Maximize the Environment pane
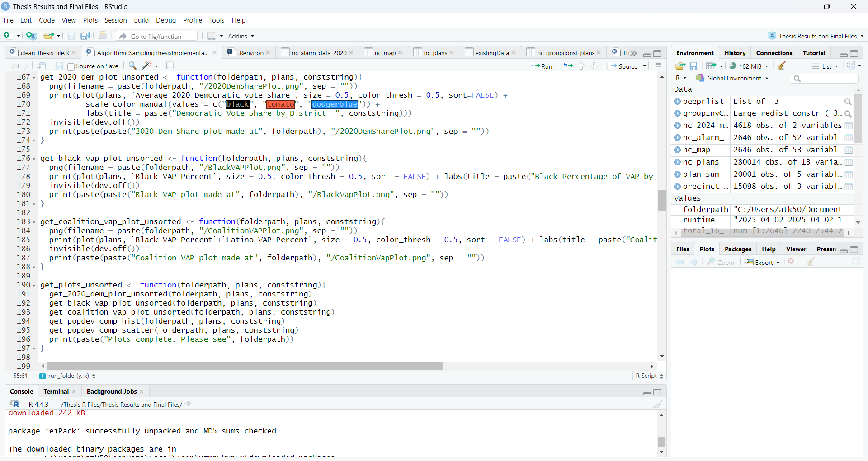 (854, 53)
